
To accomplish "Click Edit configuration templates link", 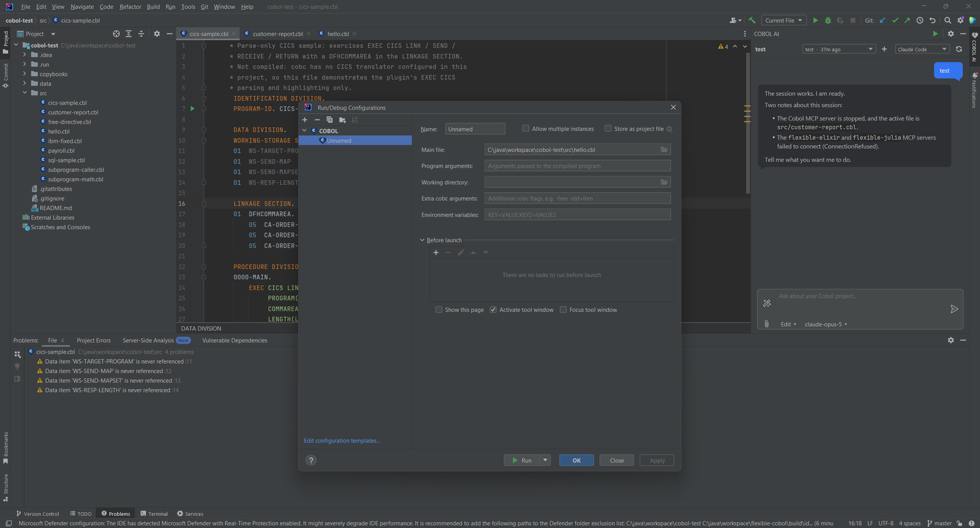I will click(342, 441).
